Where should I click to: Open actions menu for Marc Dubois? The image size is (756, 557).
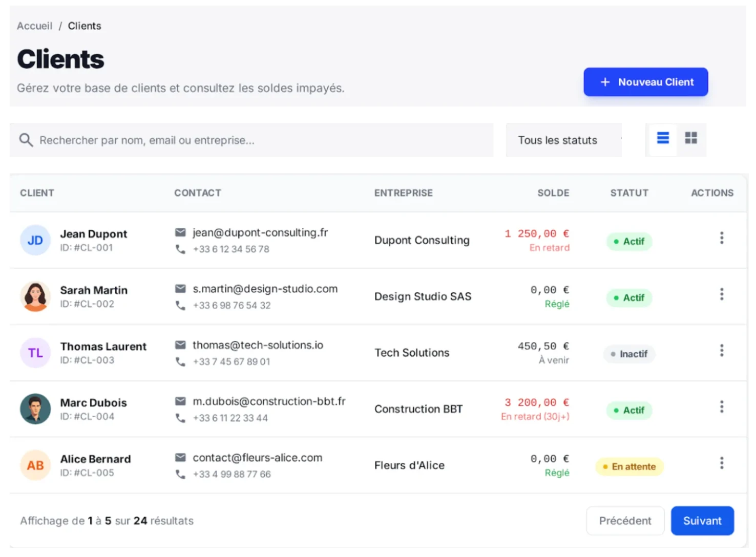click(722, 407)
